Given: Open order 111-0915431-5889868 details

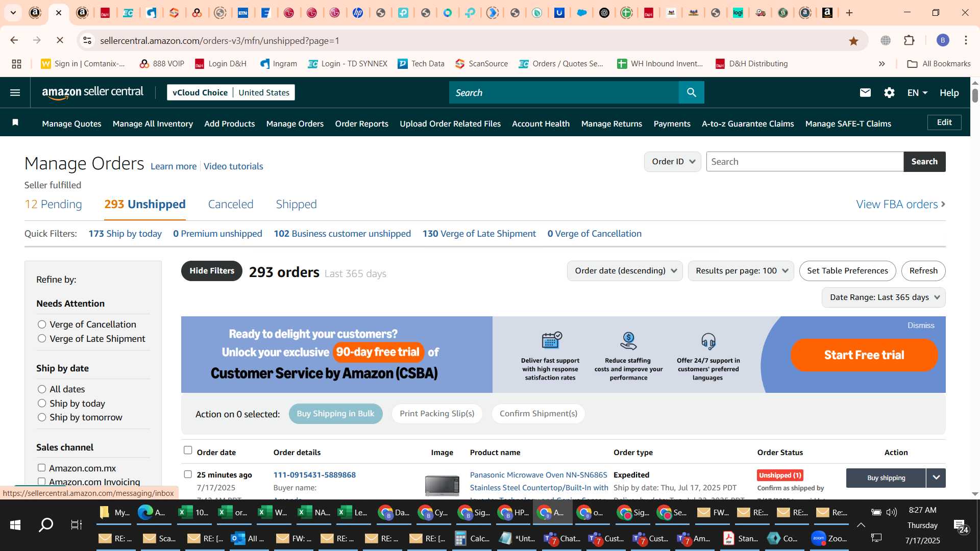Looking at the screenshot, I should pyautogui.click(x=314, y=475).
